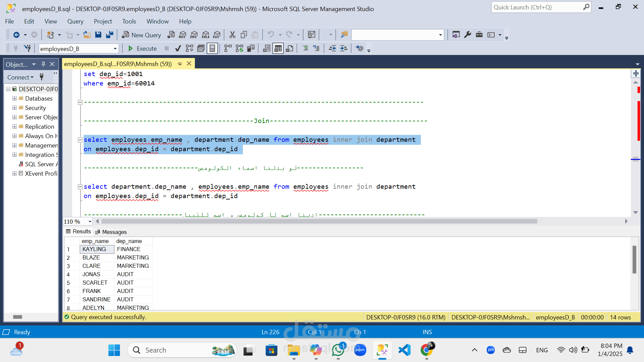Viewport: 644px width, 362px height.
Task: Toggle pin on the employeesD_B.sql tab
Action: pyautogui.click(x=180, y=64)
